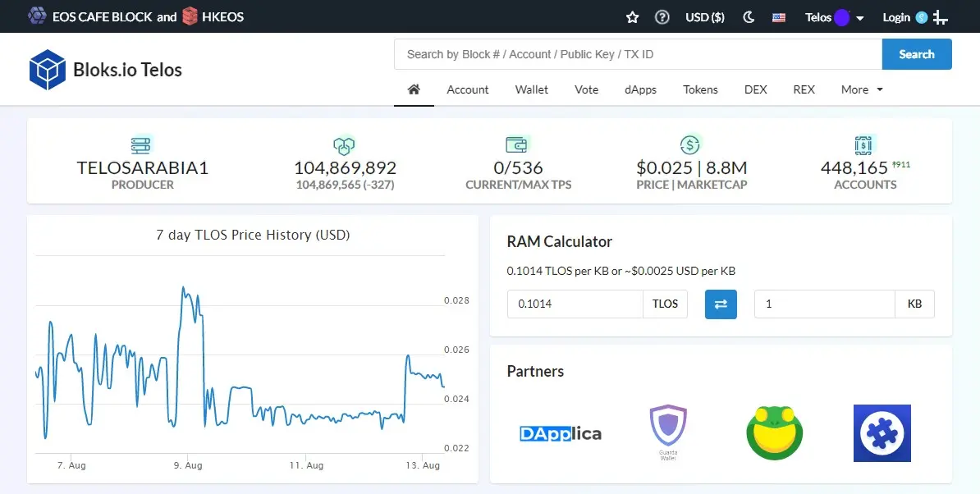Open the Account menu item
This screenshot has width=980, height=494.
point(468,89)
